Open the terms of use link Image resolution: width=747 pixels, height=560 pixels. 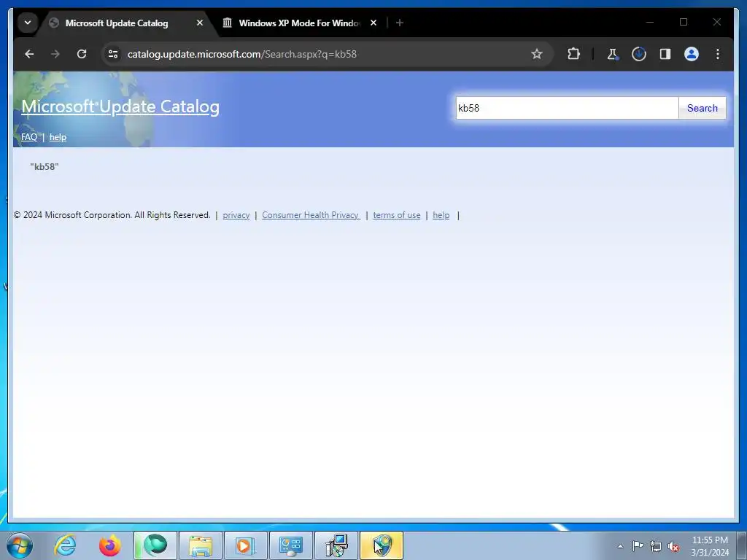pos(397,215)
